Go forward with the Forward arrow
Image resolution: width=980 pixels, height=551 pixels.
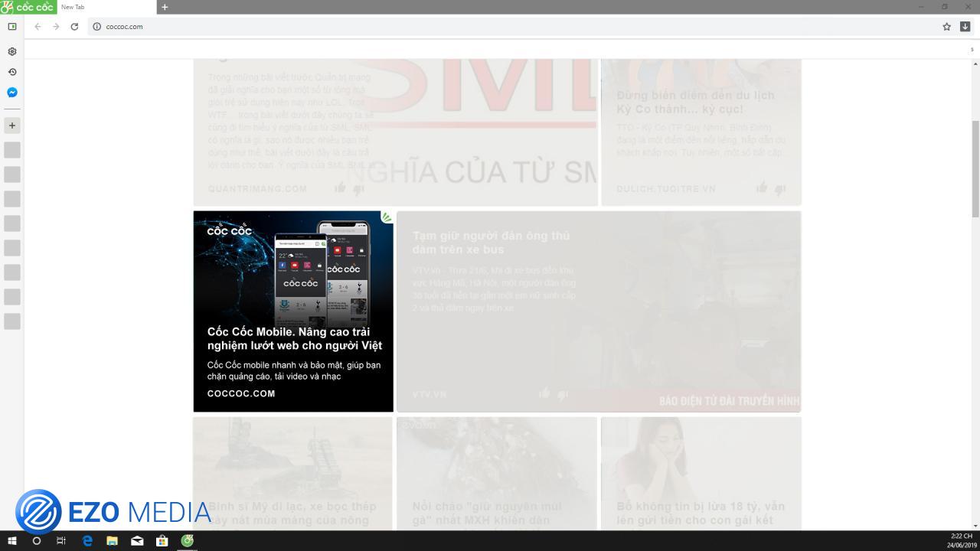pos(56,26)
